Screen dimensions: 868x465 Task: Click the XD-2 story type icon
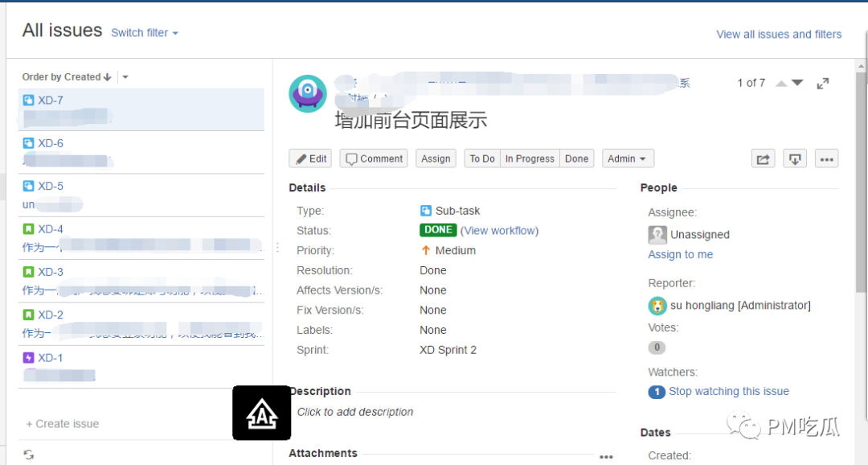[28, 315]
